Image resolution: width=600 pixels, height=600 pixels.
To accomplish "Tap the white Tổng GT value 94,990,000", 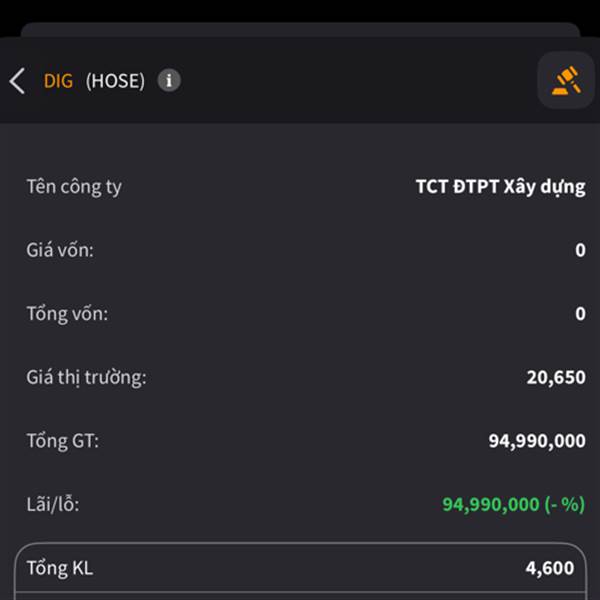I will pos(537,441).
